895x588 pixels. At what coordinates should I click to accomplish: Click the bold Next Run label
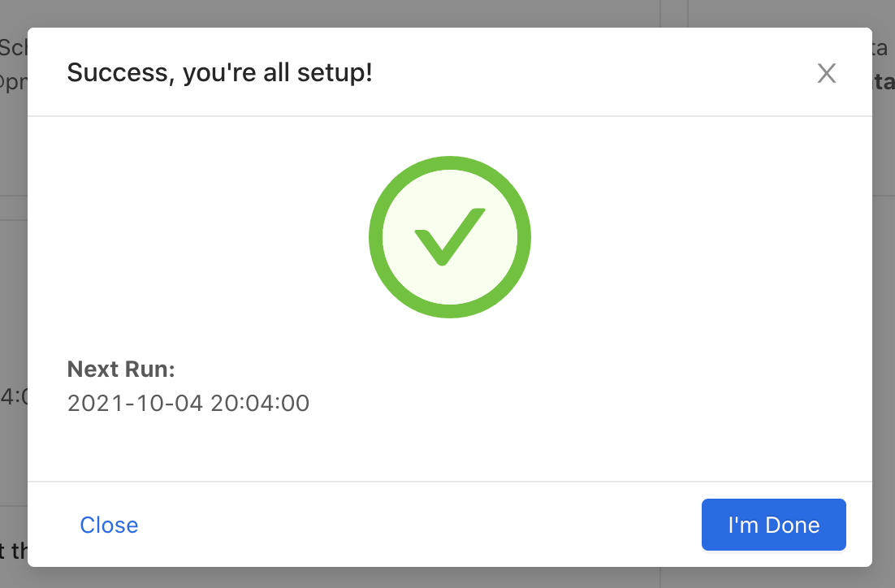tap(121, 370)
